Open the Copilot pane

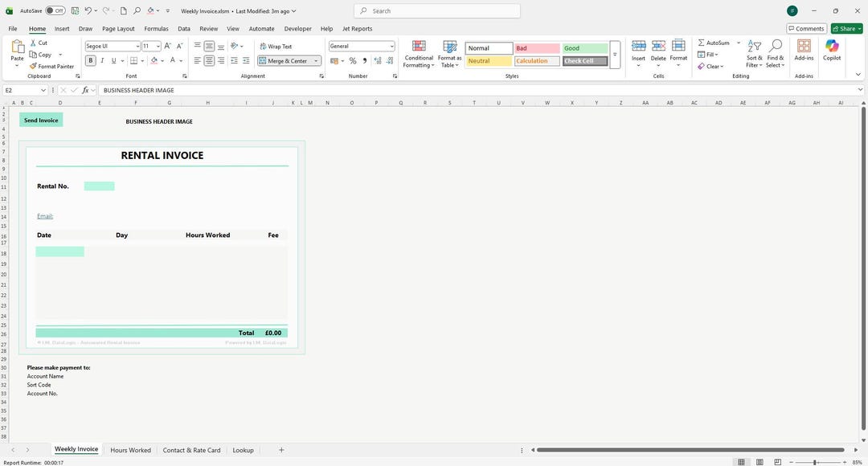coord(832,50)
